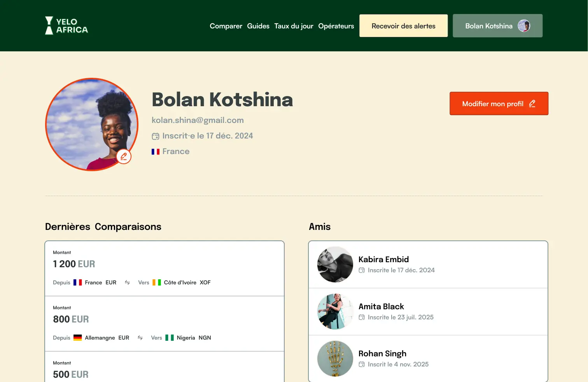The width and height of the screenshot is (588, 382).
Task: Click the small avatar in the header
Action: click(x=524, y=26)
